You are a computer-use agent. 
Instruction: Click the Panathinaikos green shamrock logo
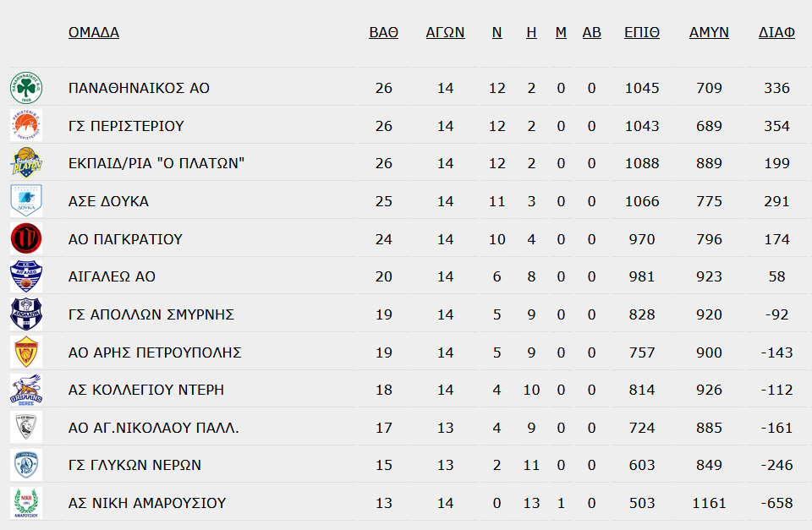click(x=26, y=88)
